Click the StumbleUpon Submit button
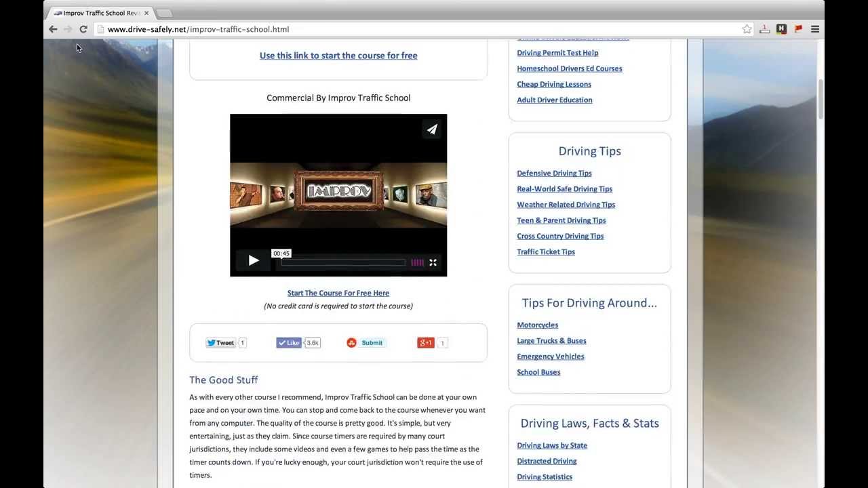 (x=366, y=343)
